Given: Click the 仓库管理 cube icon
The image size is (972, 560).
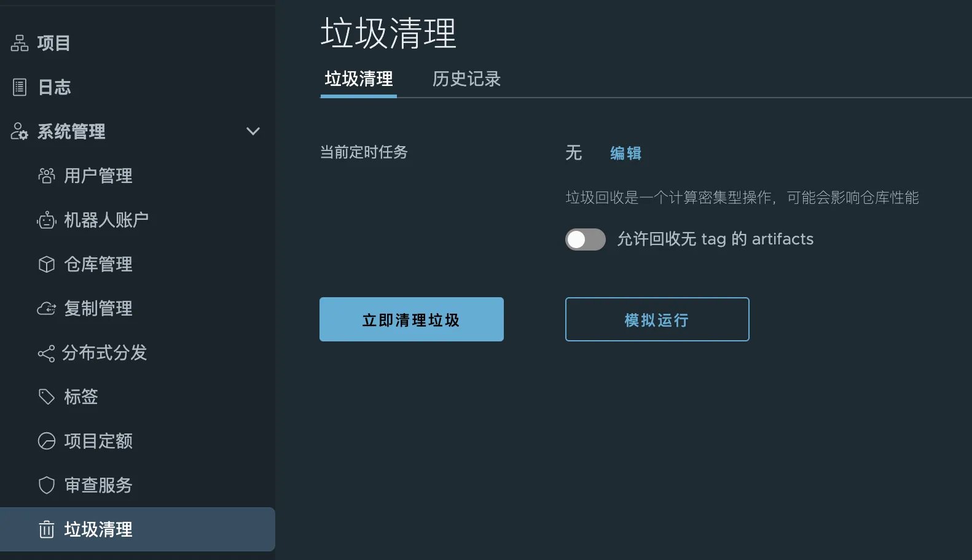Looking at the screenshot, I should (47, 264).
